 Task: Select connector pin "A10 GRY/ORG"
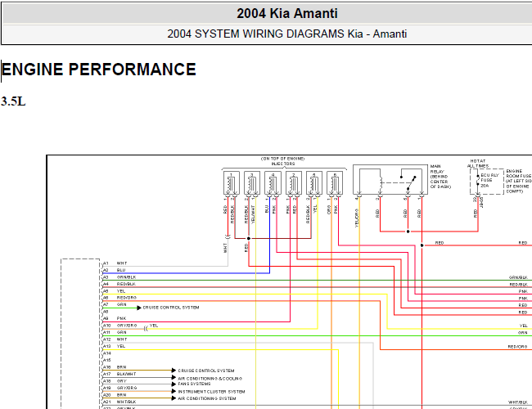click(119, 326)
